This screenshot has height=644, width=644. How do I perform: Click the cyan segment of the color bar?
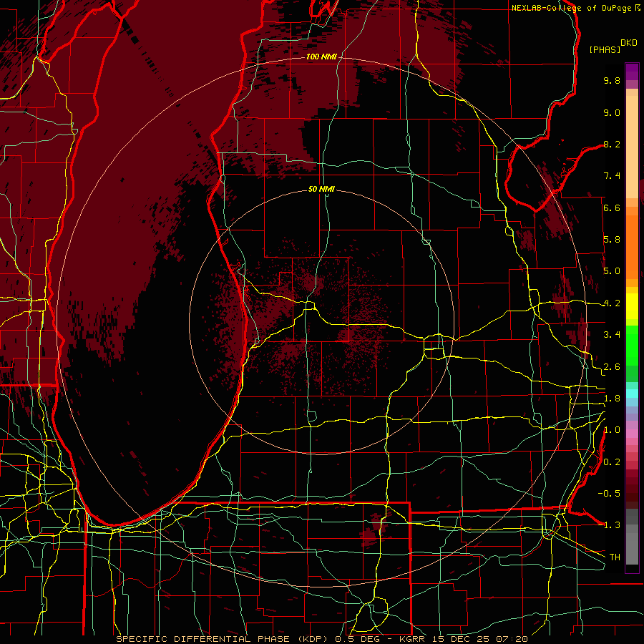point(632,393)
